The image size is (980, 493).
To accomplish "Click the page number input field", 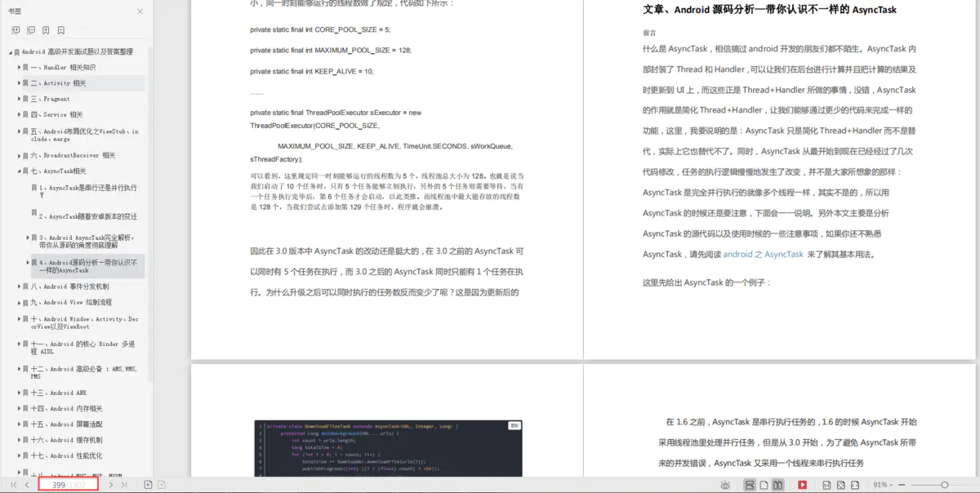I will click(69, 485).
